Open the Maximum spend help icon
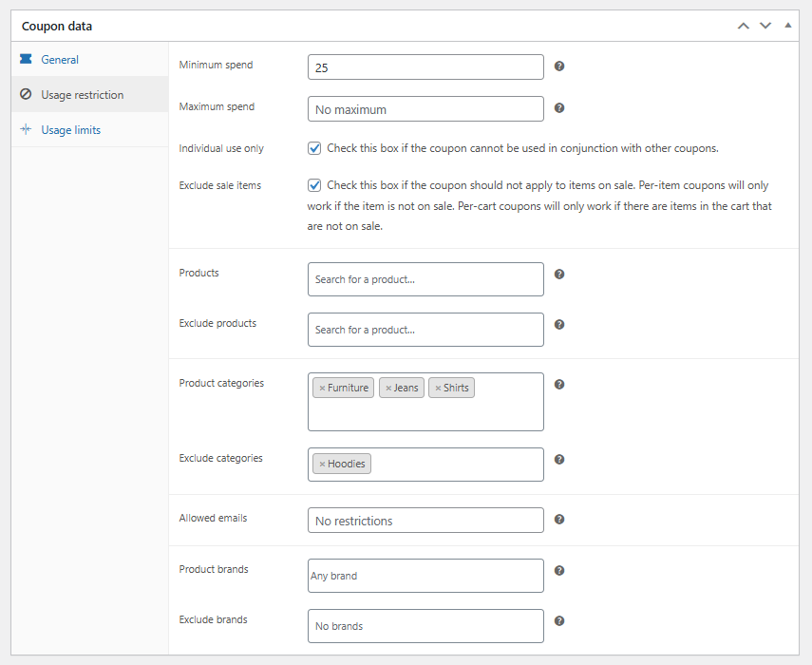 point(559,107)
